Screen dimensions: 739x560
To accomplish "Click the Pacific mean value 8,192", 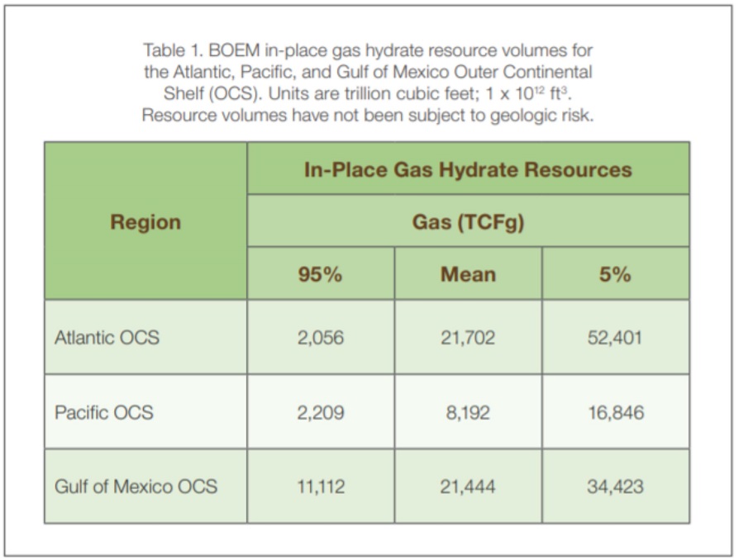I will click(x=468, y=412).
